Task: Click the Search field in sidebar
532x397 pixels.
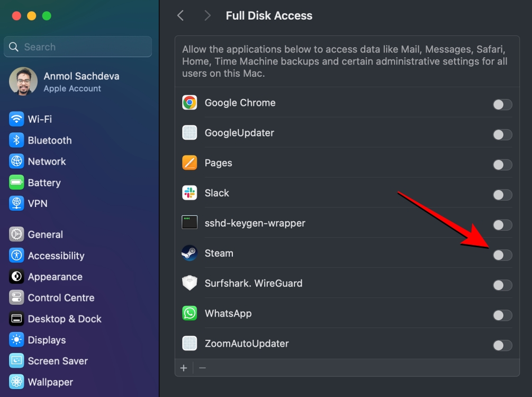Action: 78,47
